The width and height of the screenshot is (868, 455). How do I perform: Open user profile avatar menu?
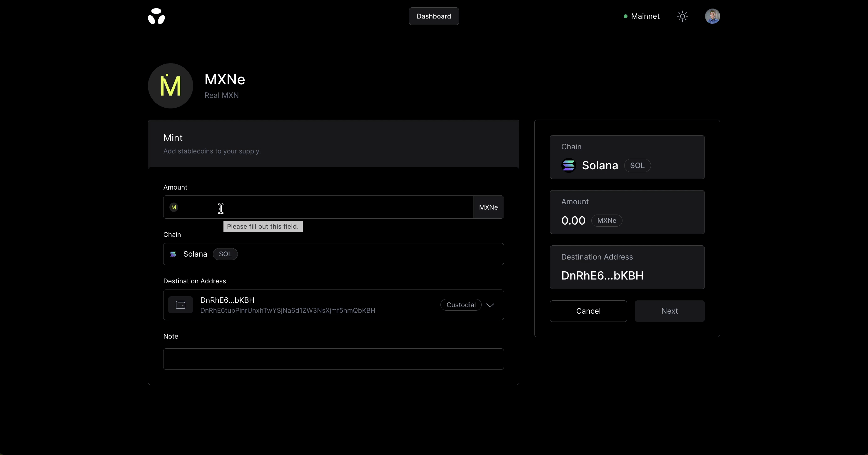point(712,16)
